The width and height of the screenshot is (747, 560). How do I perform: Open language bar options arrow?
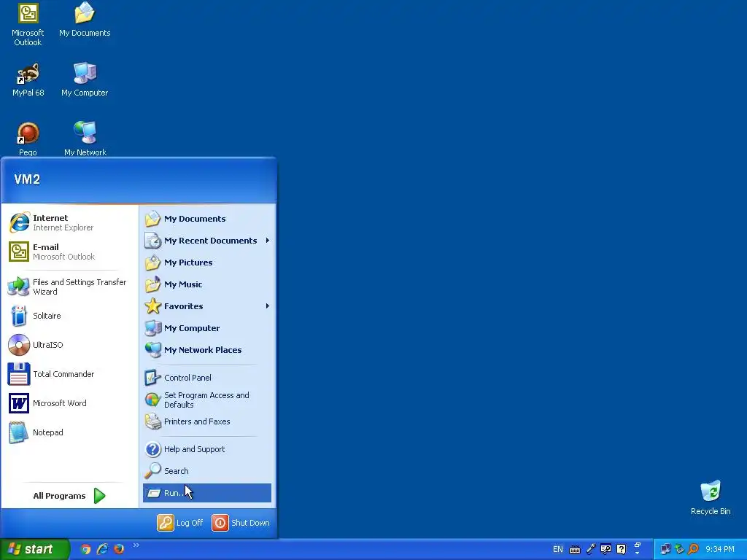coord(638,553)
